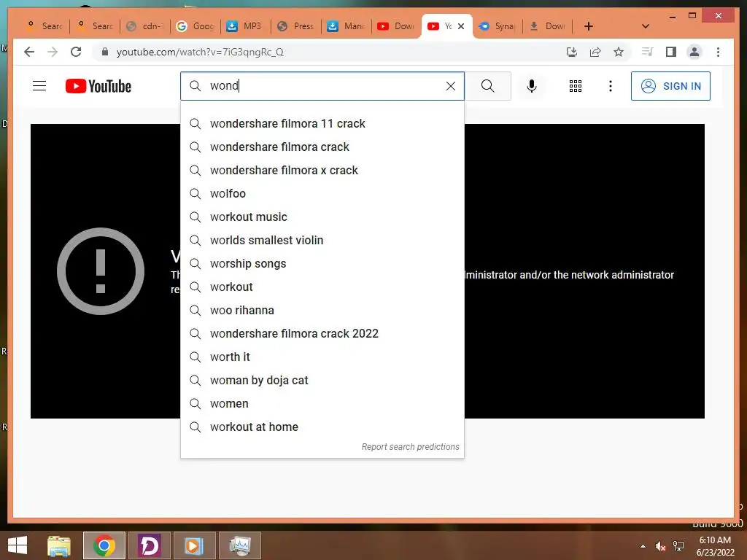Open the media player taskbar icon
Viewport: 747px width, 560px height.
194,545
